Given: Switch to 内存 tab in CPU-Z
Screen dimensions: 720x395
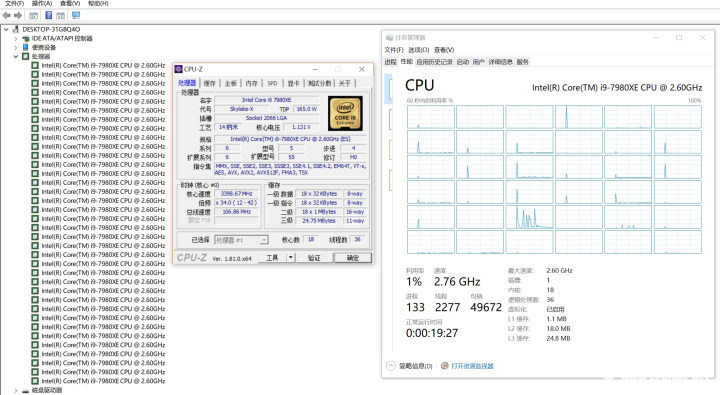Looking at the screenshot, I should [252, 83].
